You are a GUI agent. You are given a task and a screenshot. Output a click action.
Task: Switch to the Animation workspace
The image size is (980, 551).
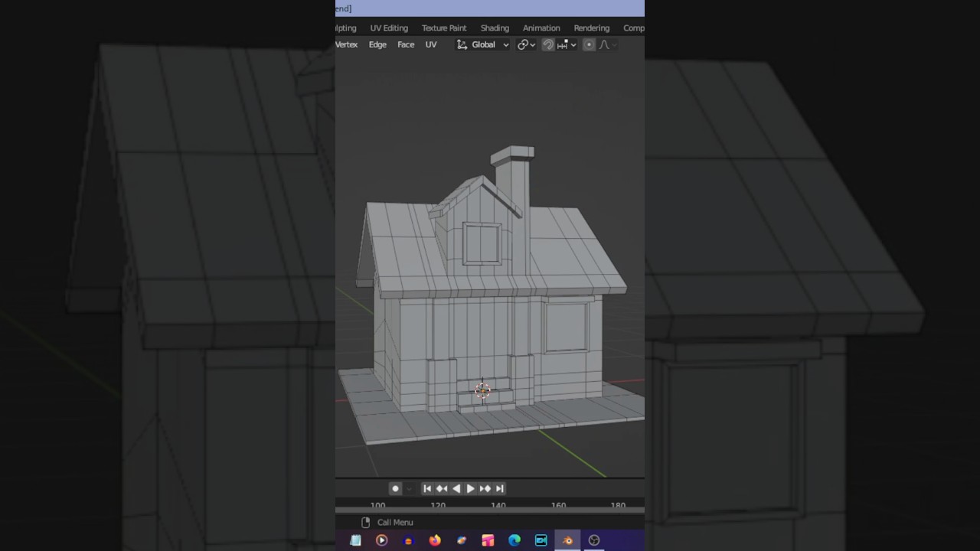click(541, 28)
